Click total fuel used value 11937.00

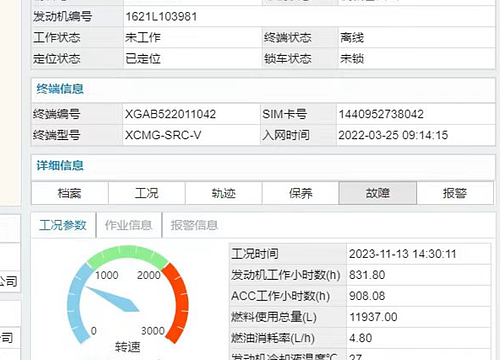(x=373, y=317)
